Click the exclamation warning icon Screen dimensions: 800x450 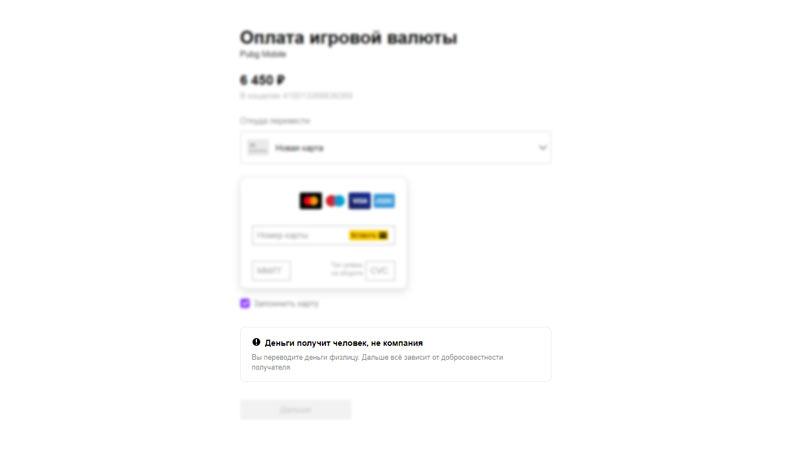[256, 342]
